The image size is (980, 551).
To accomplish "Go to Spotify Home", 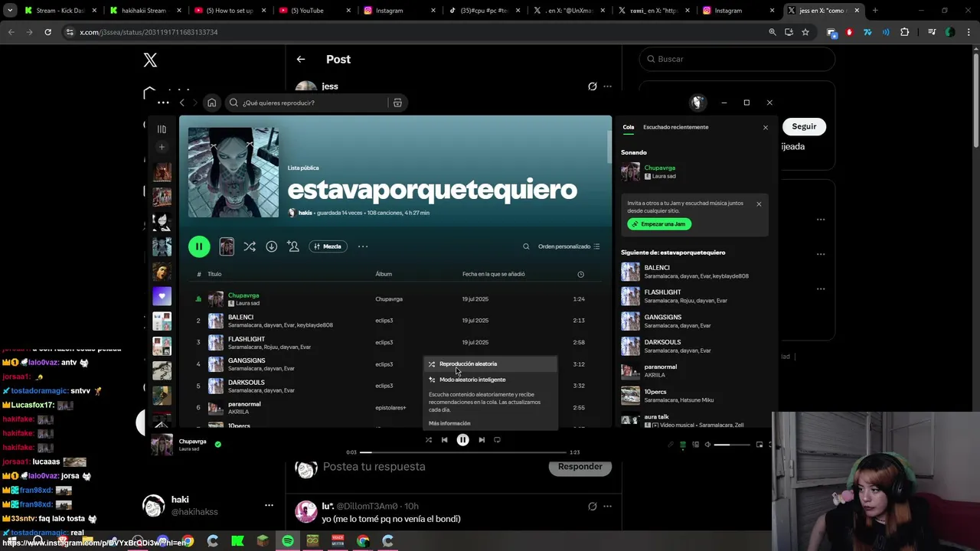I will point(212,103).
